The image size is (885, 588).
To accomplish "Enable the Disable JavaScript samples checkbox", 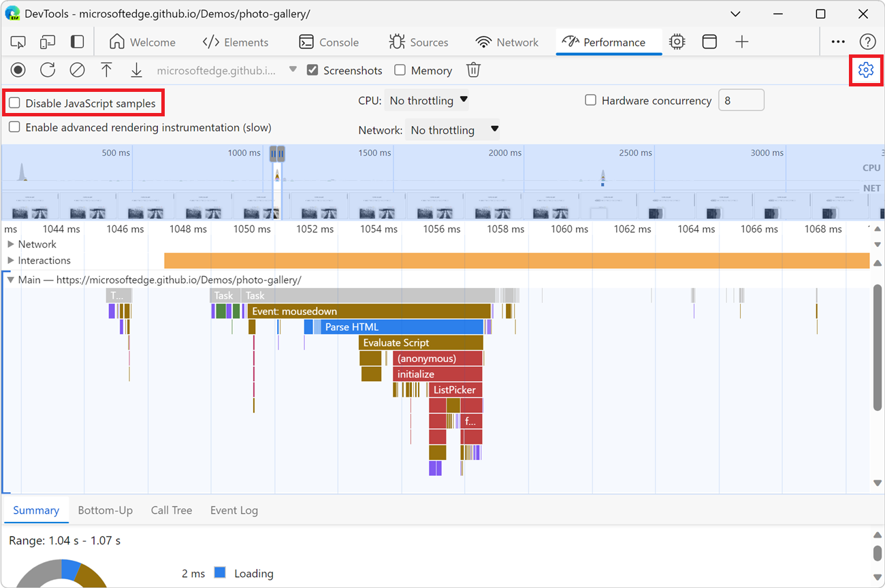I will pyautogui.click(x=14, y=101).
